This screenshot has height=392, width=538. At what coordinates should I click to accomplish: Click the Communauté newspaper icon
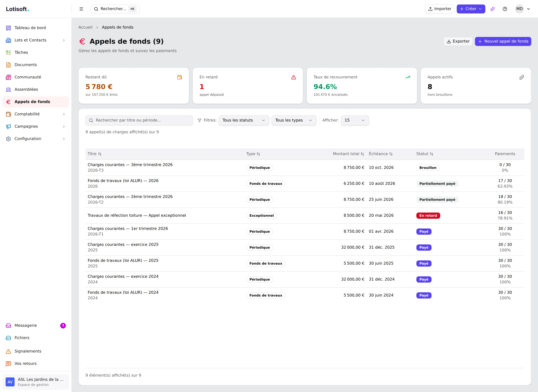pyautogui.click(x=8, y=77)
